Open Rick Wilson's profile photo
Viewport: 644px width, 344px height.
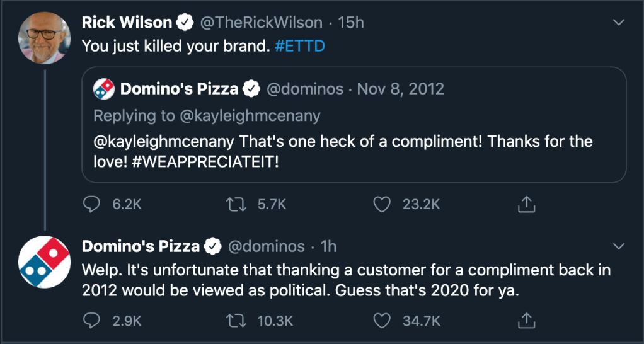[x=43, y=37]
